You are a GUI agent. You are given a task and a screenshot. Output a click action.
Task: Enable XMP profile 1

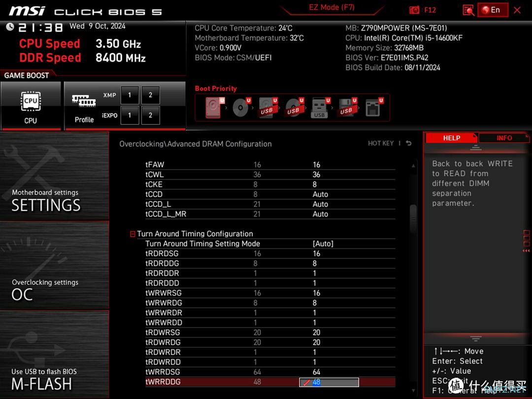point(129,95)
